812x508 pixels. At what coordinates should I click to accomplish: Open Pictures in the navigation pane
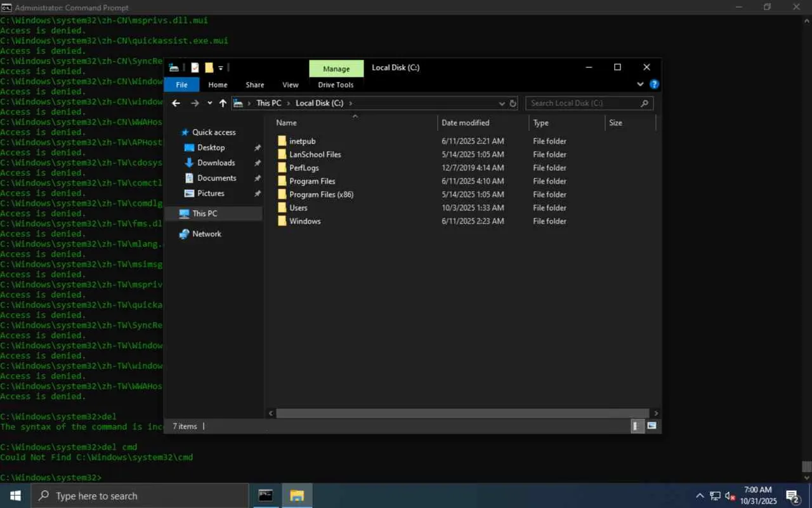(x=211, y=193)
